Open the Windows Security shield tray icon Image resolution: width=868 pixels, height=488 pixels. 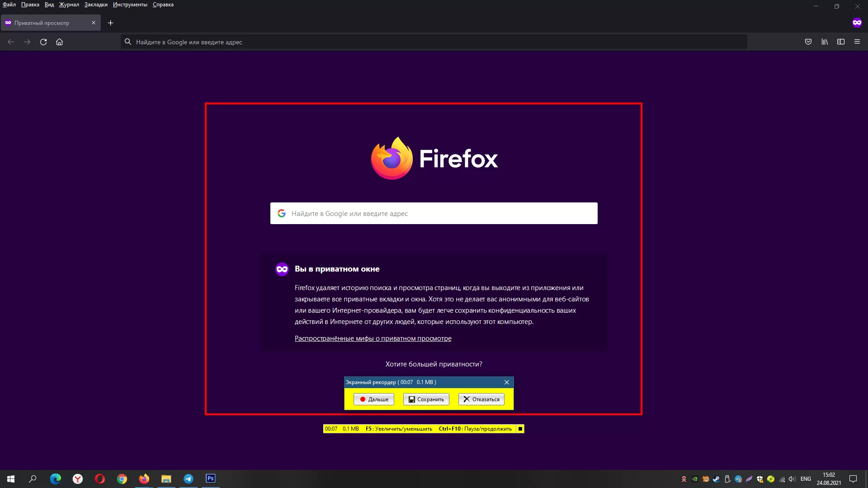coord(760,479)
